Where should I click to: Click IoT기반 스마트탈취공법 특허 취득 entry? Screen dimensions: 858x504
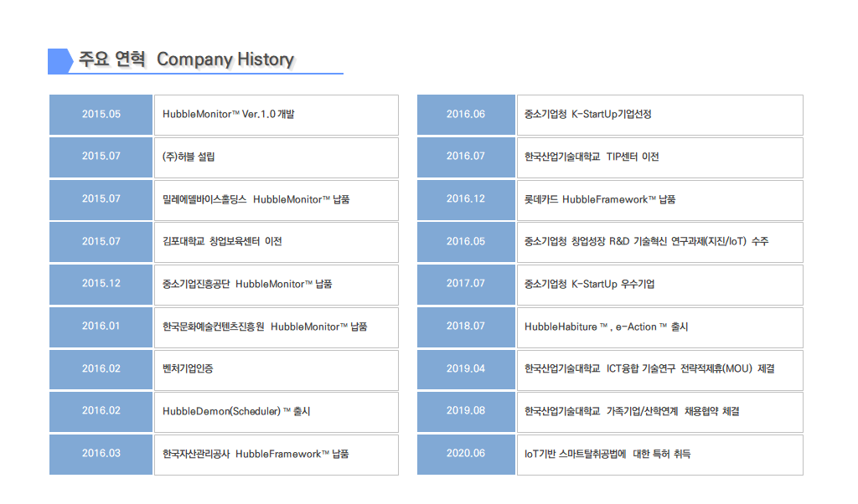[607, 454]
